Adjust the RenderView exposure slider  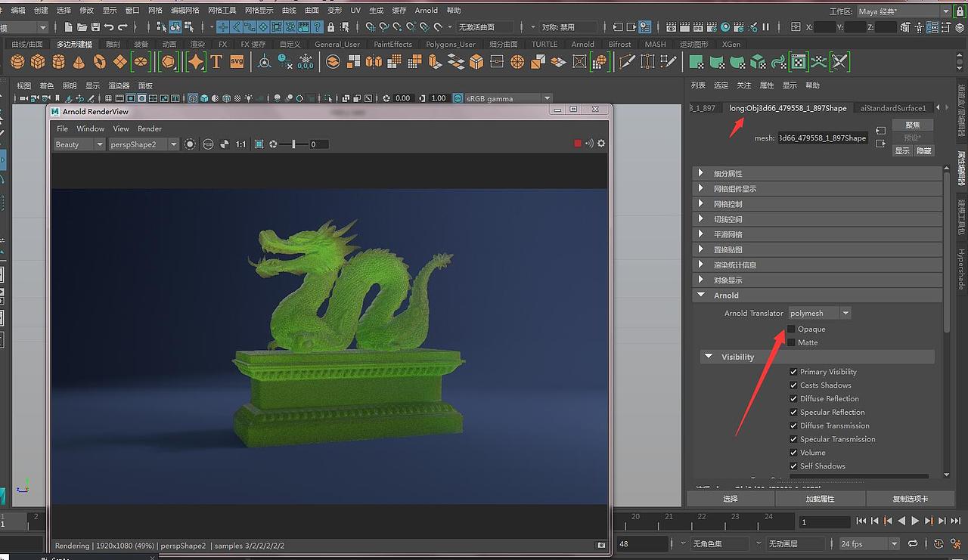(294, 144)
